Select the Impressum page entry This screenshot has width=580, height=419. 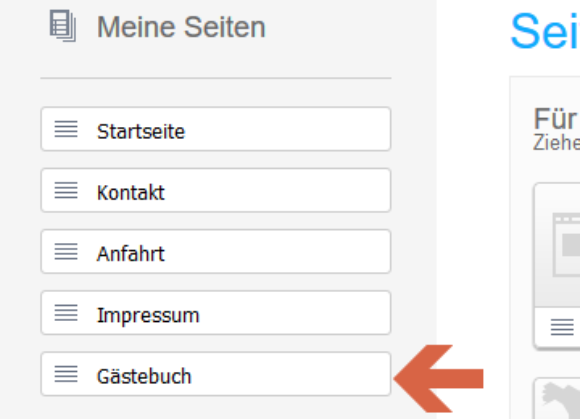tap(216, 313)
